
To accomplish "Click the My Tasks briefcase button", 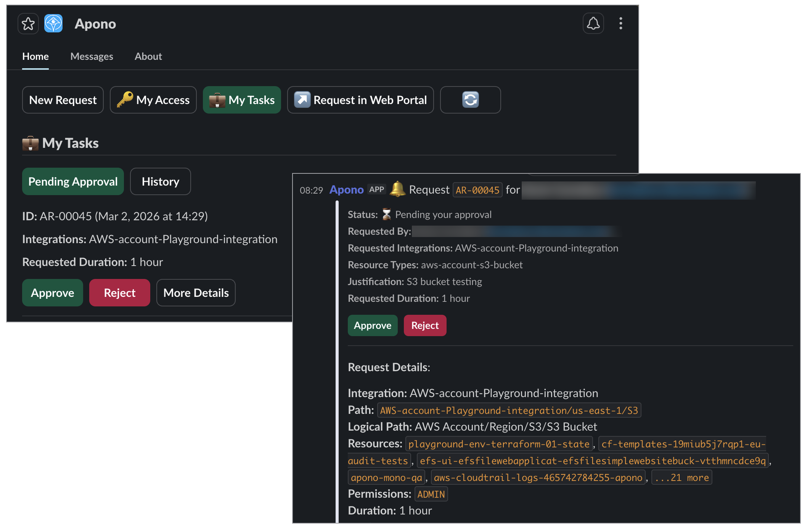I will (x=242, y=100).
